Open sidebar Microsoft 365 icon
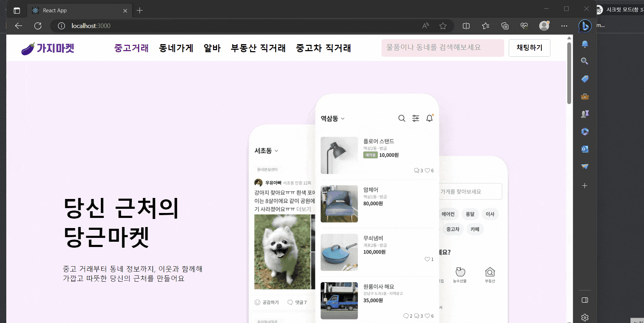Viewport: 644px width, 323px height. [585, 131]
